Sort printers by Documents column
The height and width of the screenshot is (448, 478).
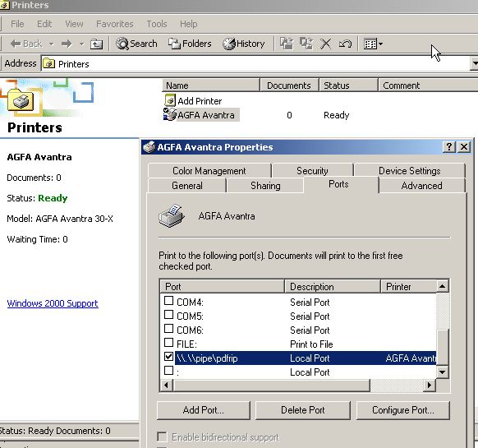tap(289, 85)
